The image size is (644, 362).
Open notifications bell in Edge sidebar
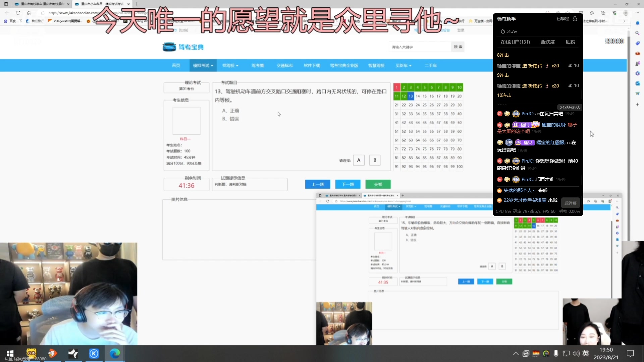point(638,23)
